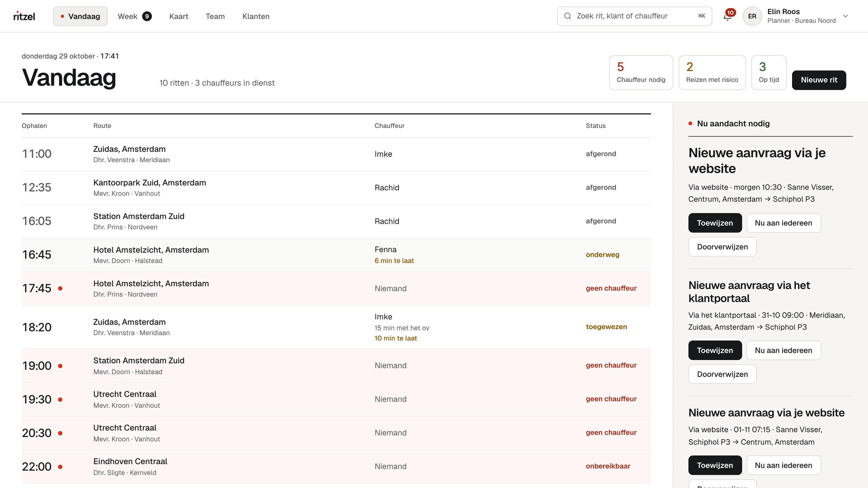Click the '6 min te laat' warning
868x488 pixels.
(394, 261)
